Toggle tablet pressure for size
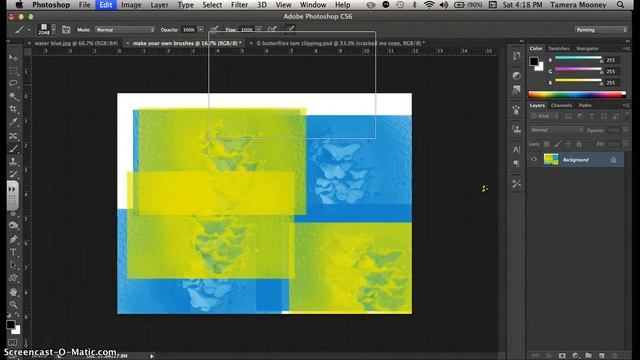640x360 pixels. [x=290, y=29]
